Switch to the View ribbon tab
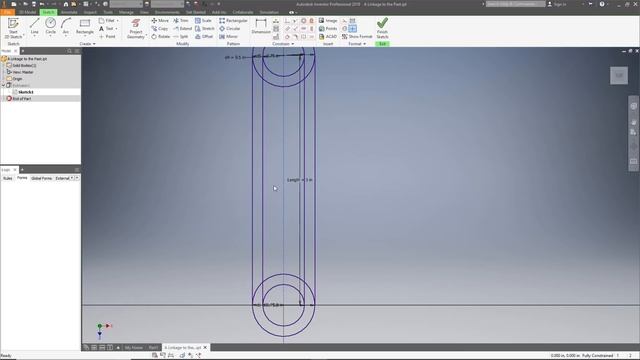Screen dimensions: 640x360 144,12
